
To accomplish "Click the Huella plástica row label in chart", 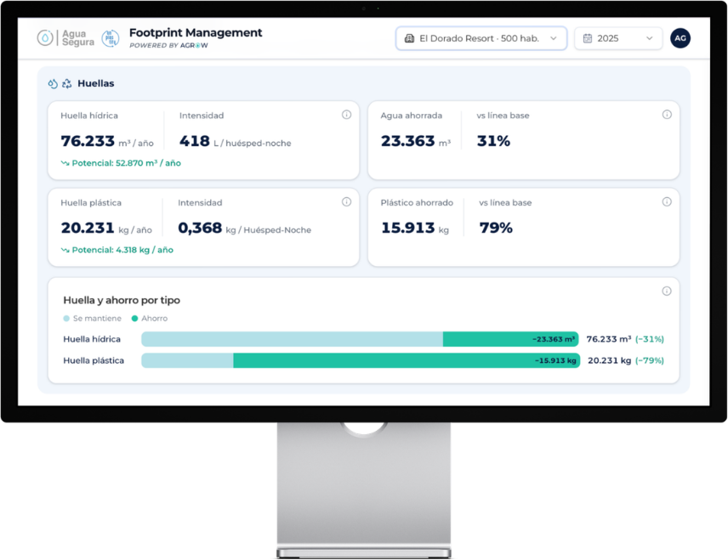I will [x=94, y=361].
